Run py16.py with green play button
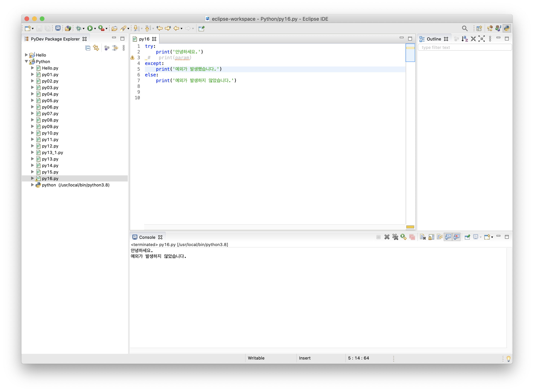 click(90, 28)
